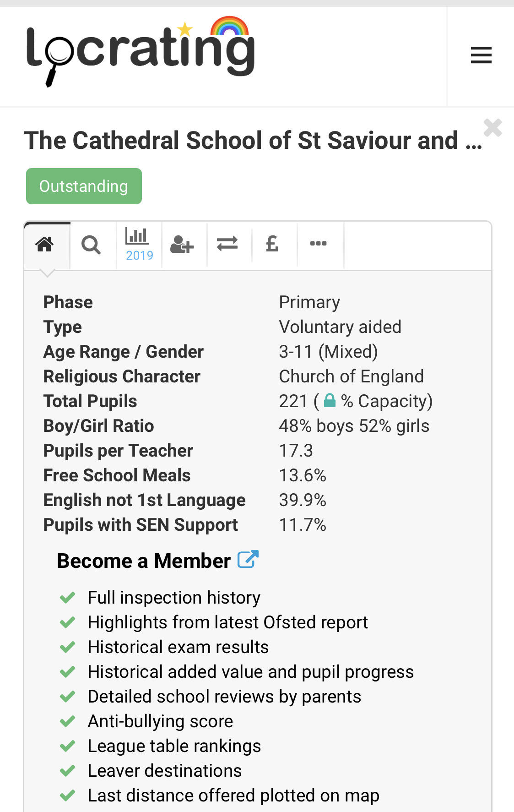
Task: Open the magnifier inspection tab
Action: 91,245
